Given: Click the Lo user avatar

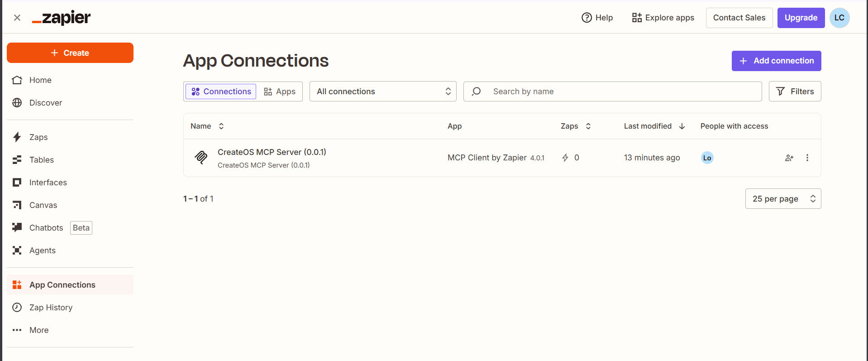Looking at the screenshot, I should pyautogui.click(x=707, y=158).
